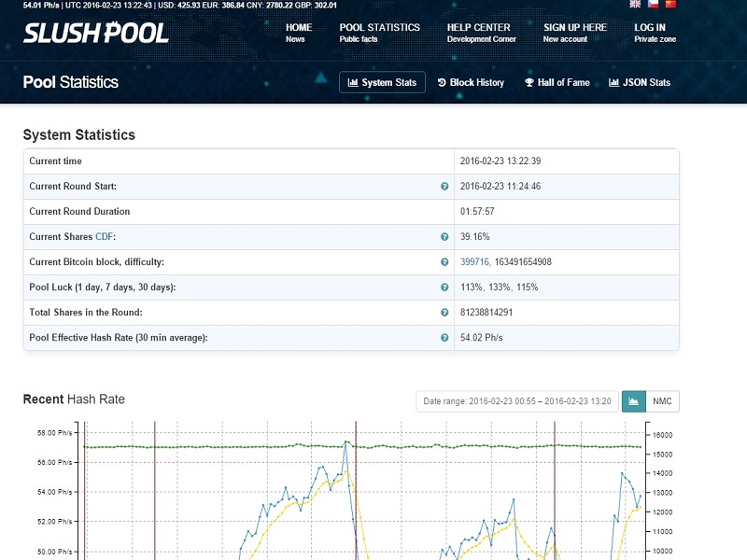Go to Sign Up Here page
Image resolution: width=747 pixels, height=560 pixels.
575,33
